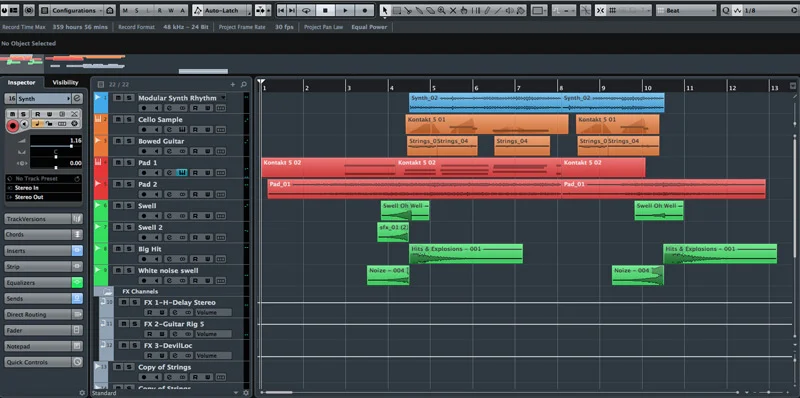Expand the Strip inspector section
The image size is (800, 398).
[x=43, y=267]
